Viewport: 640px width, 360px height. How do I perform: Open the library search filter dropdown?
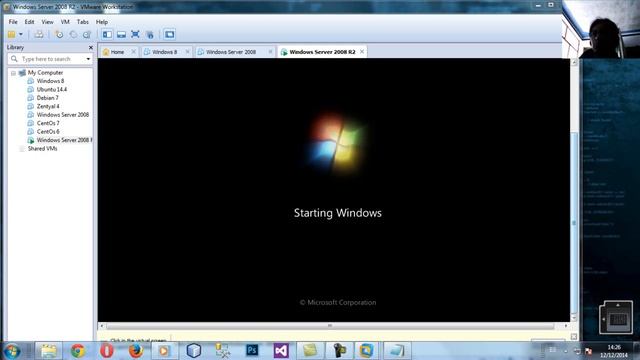[88, 59]
